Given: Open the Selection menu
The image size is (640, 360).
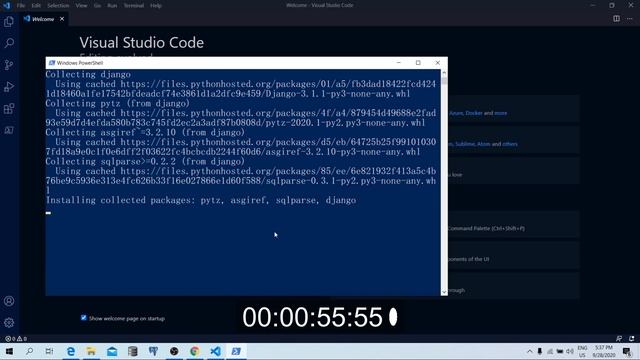Looking at the screenshot, I should 58,5.
